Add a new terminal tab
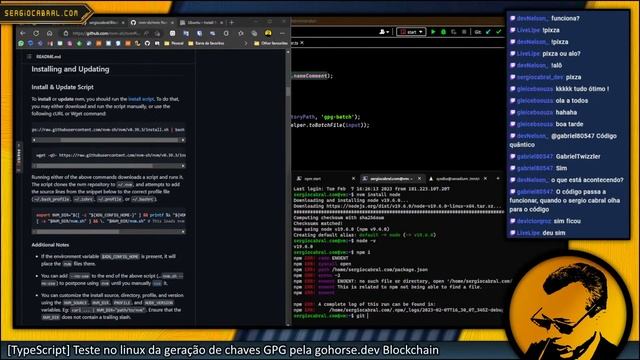 pyautogui.click(x=498, y=179)
